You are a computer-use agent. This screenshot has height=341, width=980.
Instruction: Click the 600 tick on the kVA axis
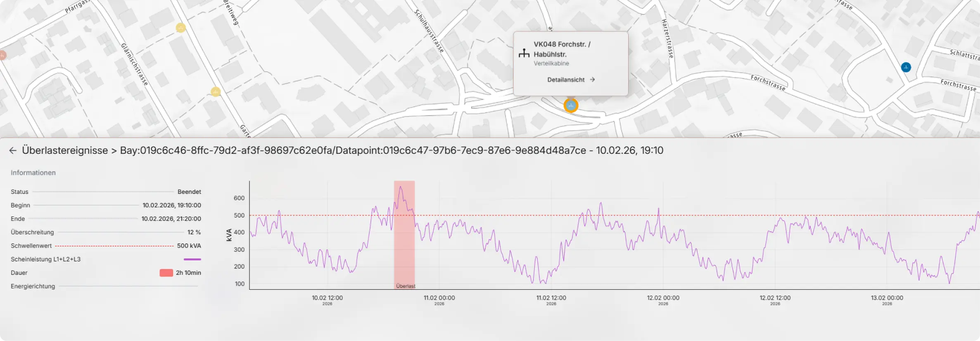239,198
